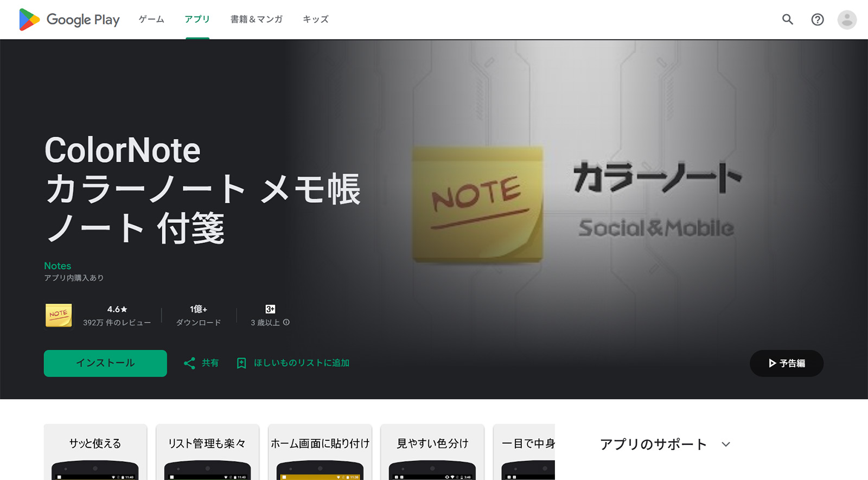Open the ホーム画面に貼り付け screenshot
Image resolution: width=868 pixels, height=480 pixels.
[320, 452]
